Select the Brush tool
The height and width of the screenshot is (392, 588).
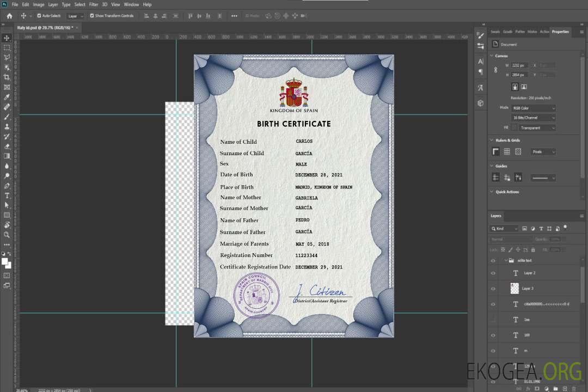click(7, 117)
